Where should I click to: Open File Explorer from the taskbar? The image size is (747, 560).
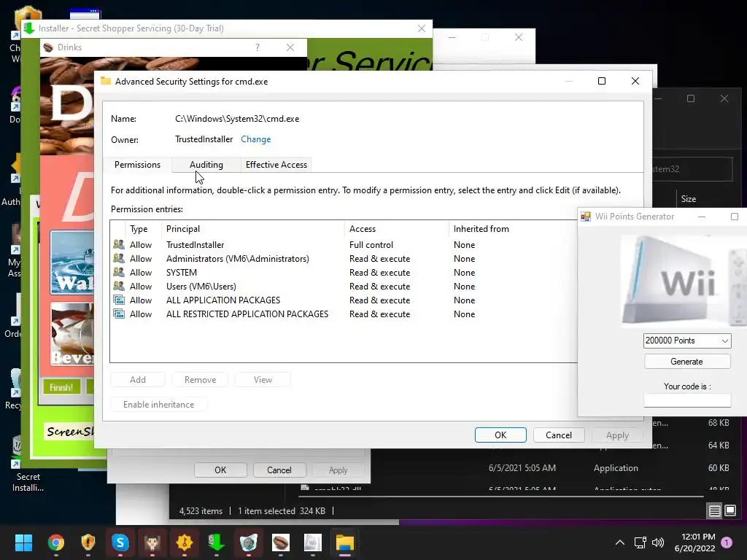(x=344, y=542)
